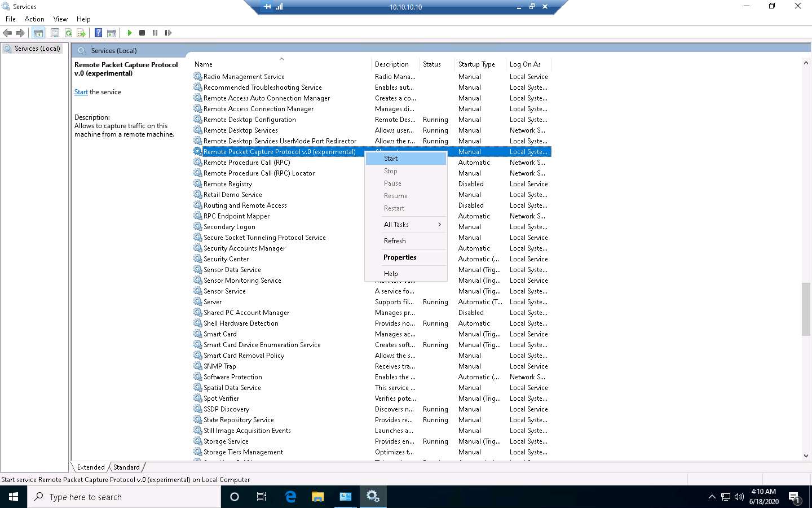The height and width of the screenshot is (508, 812).
Task: Select Recommended Troubleshooting Service row
Action: pyautogui.click(x=372, y=87)
